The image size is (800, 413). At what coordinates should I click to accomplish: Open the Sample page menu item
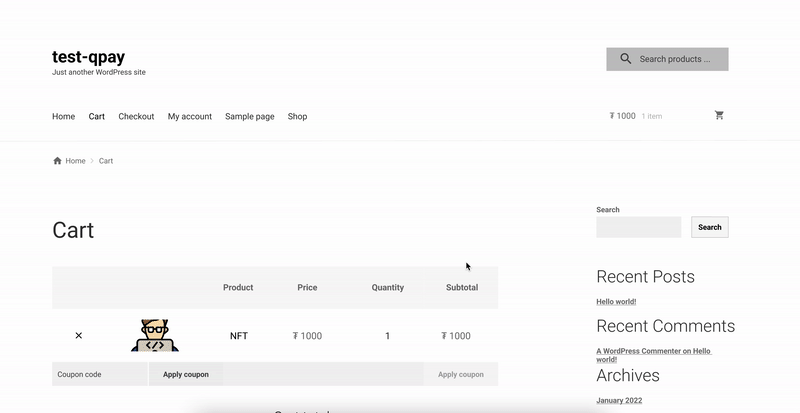click(x=249, y=116)
